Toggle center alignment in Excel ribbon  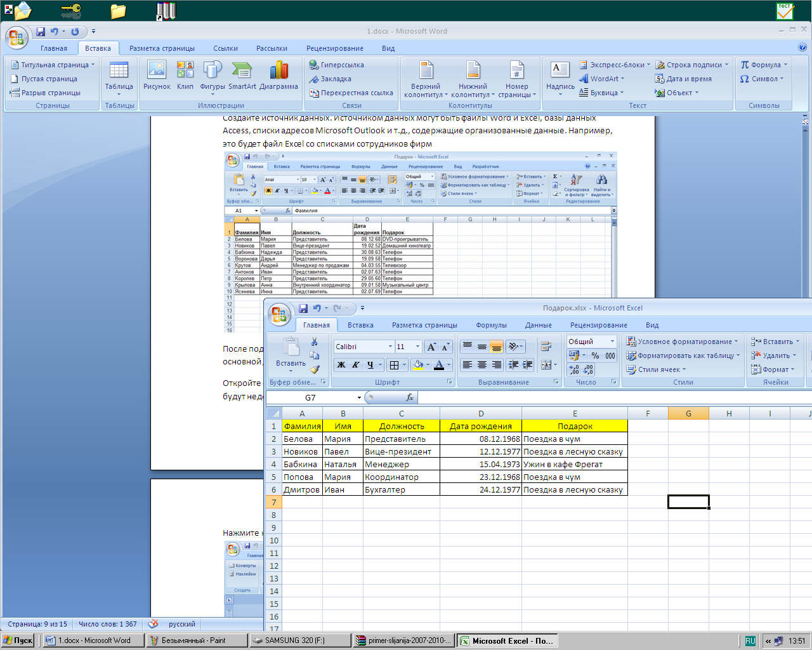(482, 364)
